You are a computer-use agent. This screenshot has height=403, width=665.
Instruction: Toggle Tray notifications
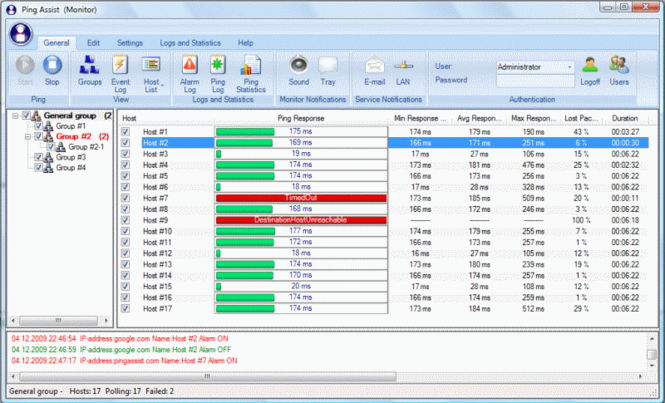pyautogui.click(x=328, y=65)
